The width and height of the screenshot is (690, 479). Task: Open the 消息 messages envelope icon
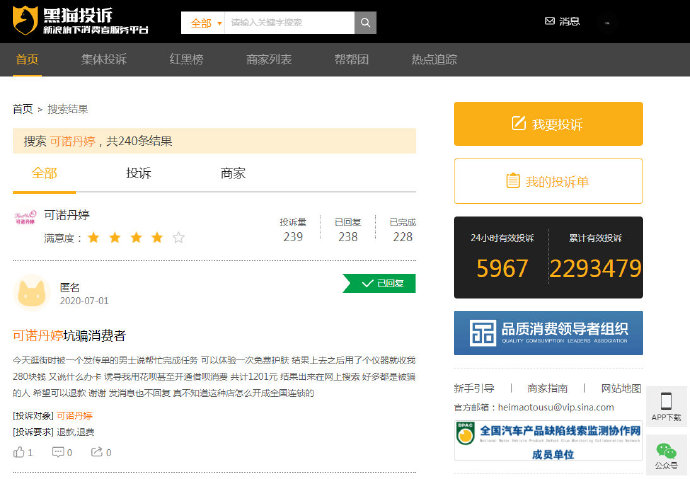point(550,21)
